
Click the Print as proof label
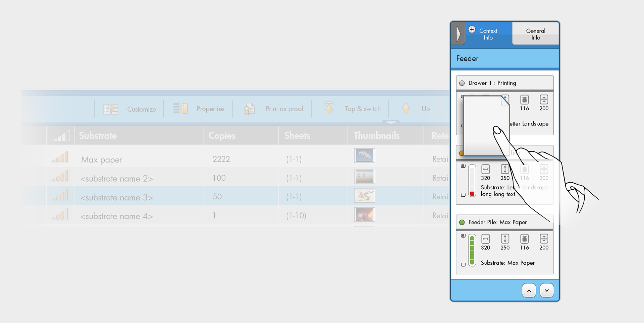point(284,109)
